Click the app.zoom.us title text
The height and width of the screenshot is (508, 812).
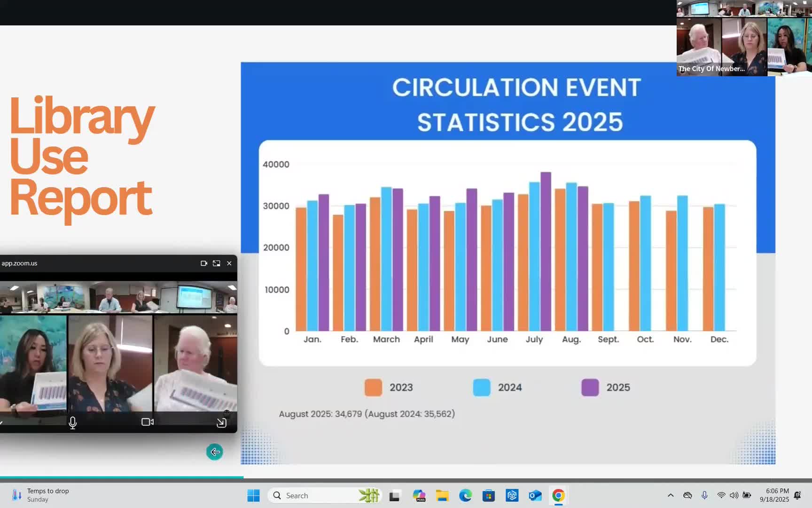pos(19,263)
